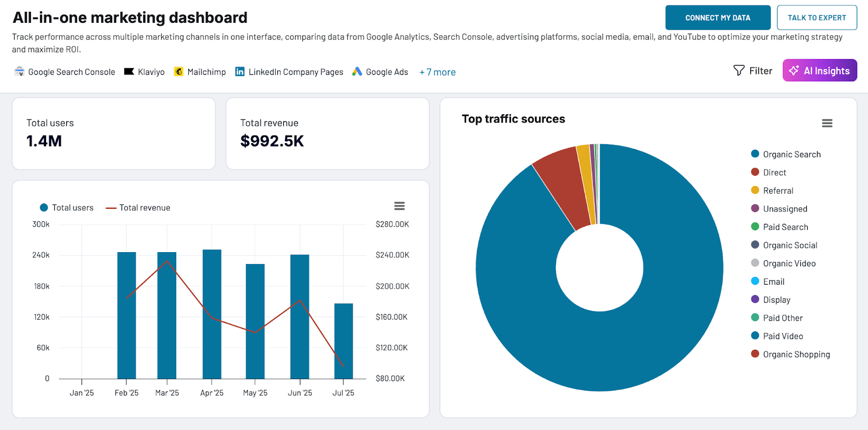Click the LinkedIn Company Pages icon
The width and height of the screenshot is (868, 430).
240,72
